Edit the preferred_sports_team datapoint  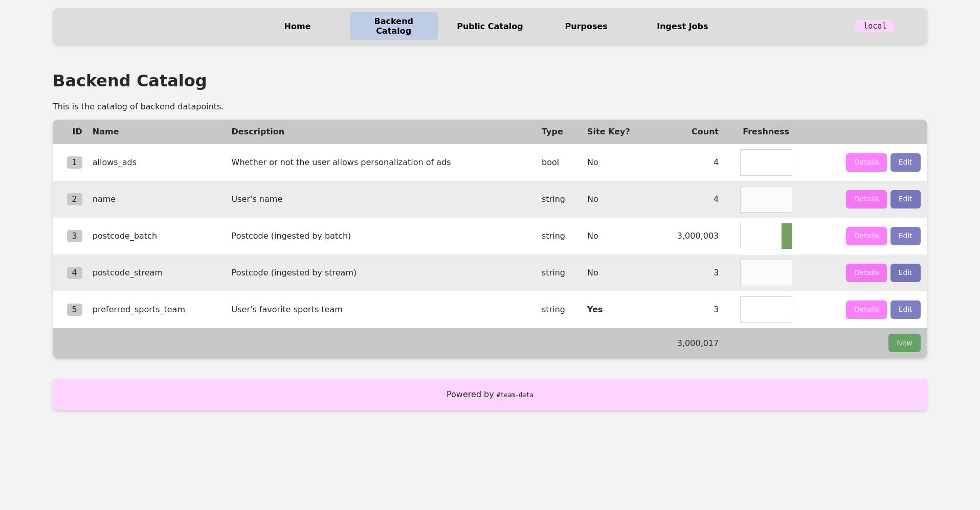(x=905, y=310)
